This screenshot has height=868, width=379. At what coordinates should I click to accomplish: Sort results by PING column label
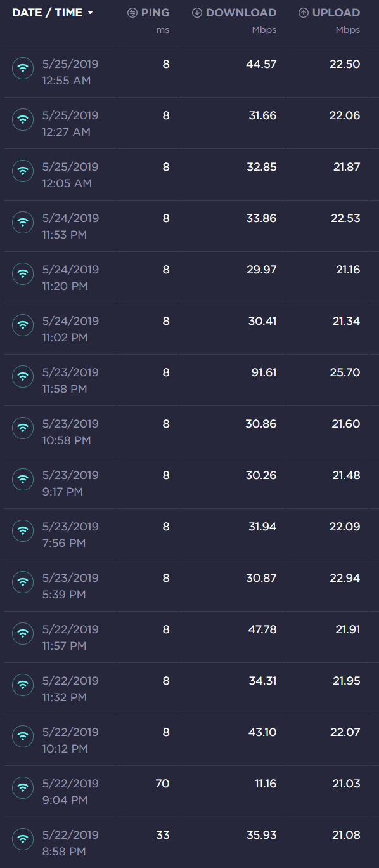point(155,13)
